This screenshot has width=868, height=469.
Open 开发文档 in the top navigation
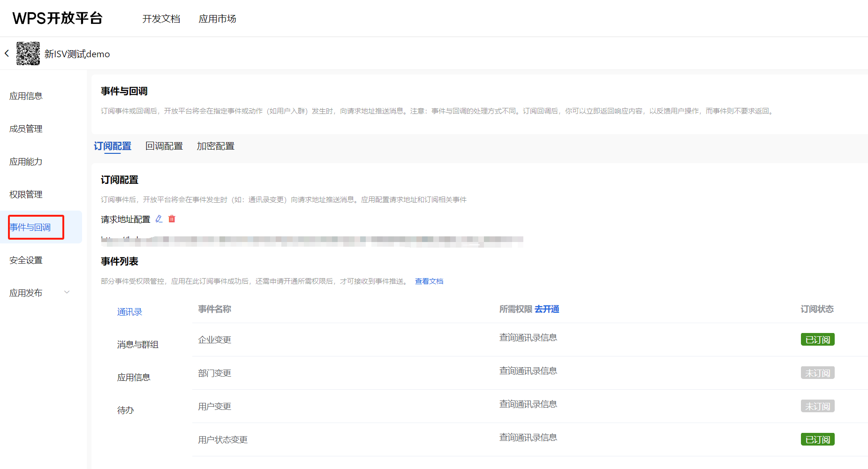(x=161, y=19)
